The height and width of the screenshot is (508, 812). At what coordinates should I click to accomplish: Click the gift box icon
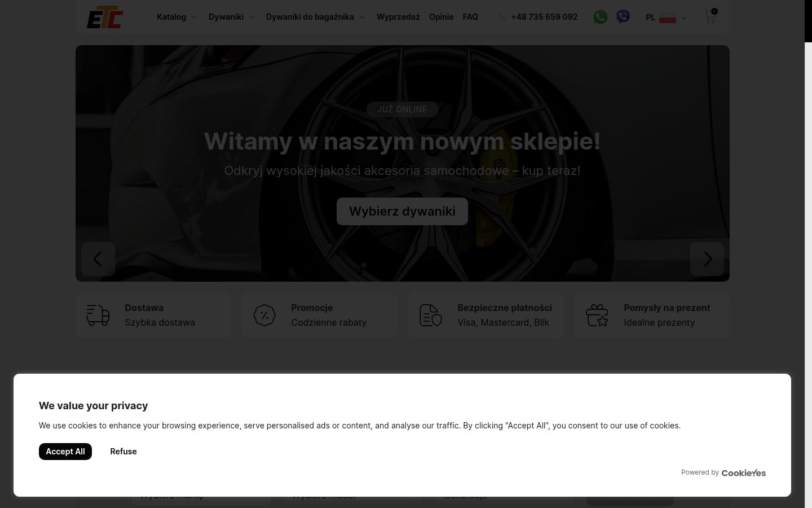pyautogui.click(x=597, y=315)
